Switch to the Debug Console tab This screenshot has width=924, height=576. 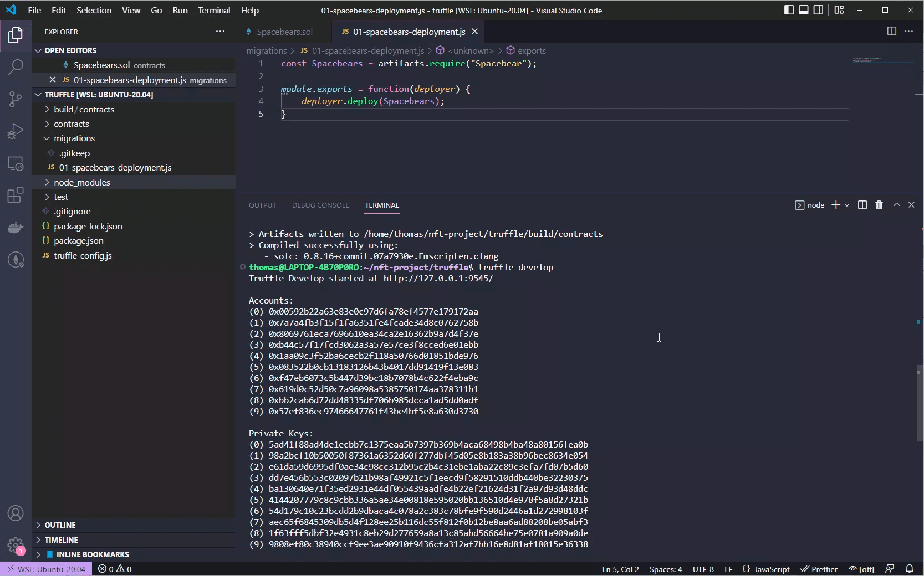point(320,205)
